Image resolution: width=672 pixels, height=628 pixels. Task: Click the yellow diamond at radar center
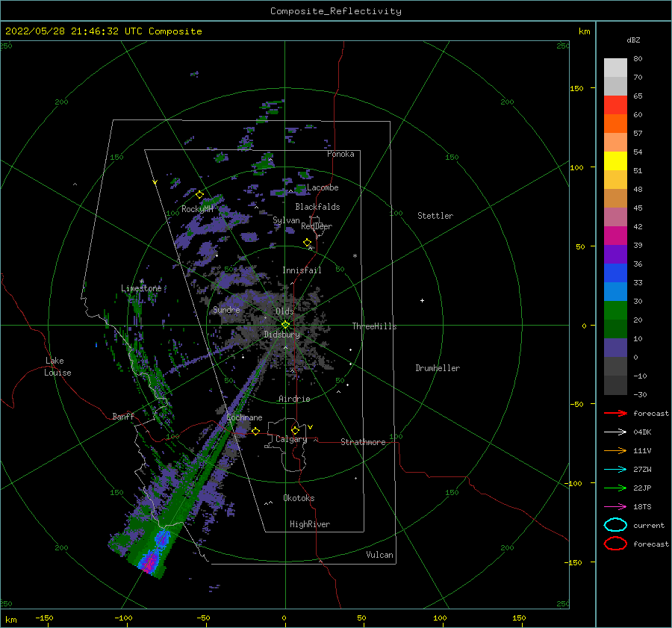[x=285, y=325]
